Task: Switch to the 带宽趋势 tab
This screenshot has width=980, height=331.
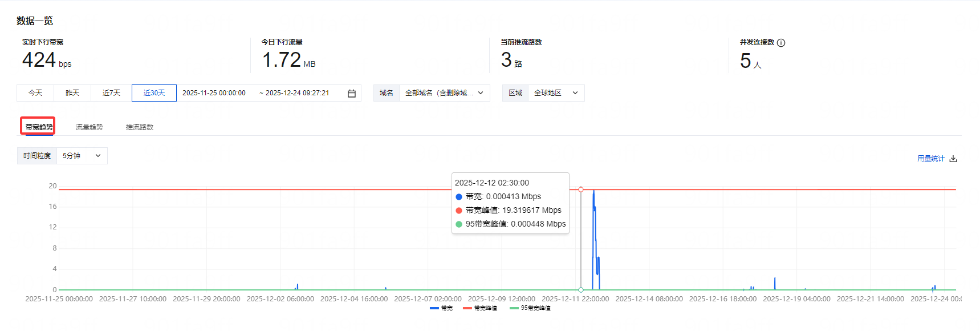Action: pyautogui.click(x=39, y=127)
